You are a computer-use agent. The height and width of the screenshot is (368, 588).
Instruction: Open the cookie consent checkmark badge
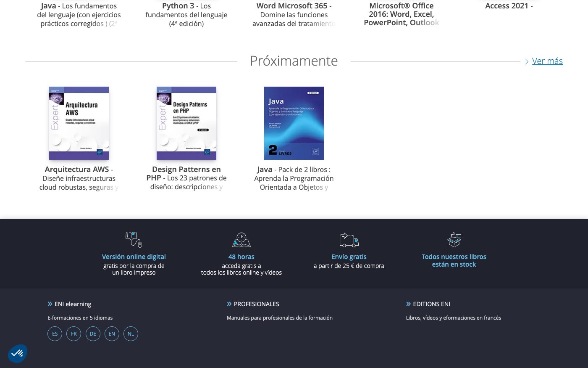click(x=18, y=354)
